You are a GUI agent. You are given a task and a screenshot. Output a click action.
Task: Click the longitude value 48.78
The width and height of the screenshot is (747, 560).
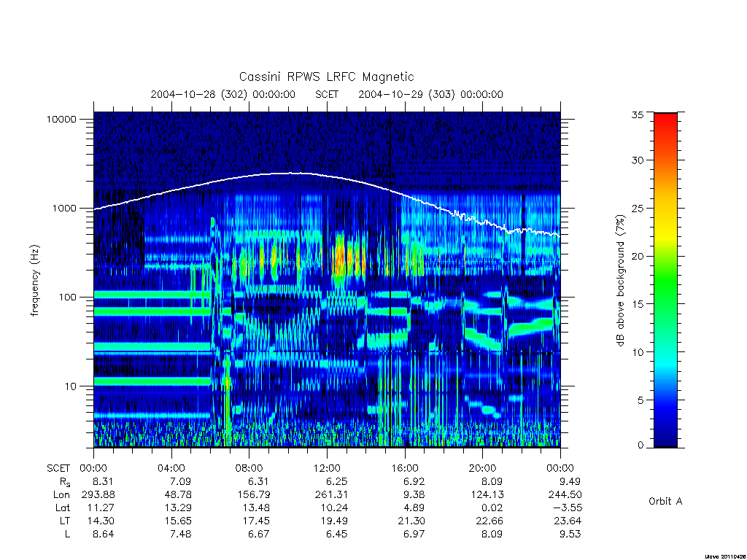pyautogui.click(x=179, y=495)
